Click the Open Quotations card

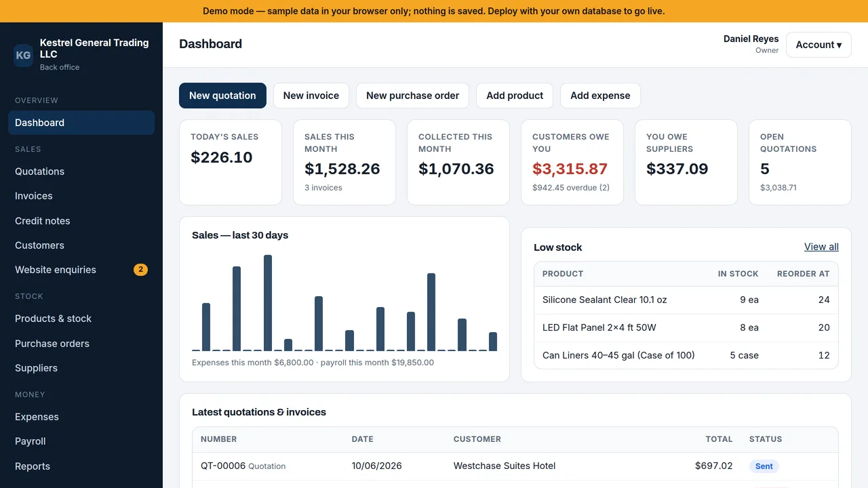[x=800, y=163]
